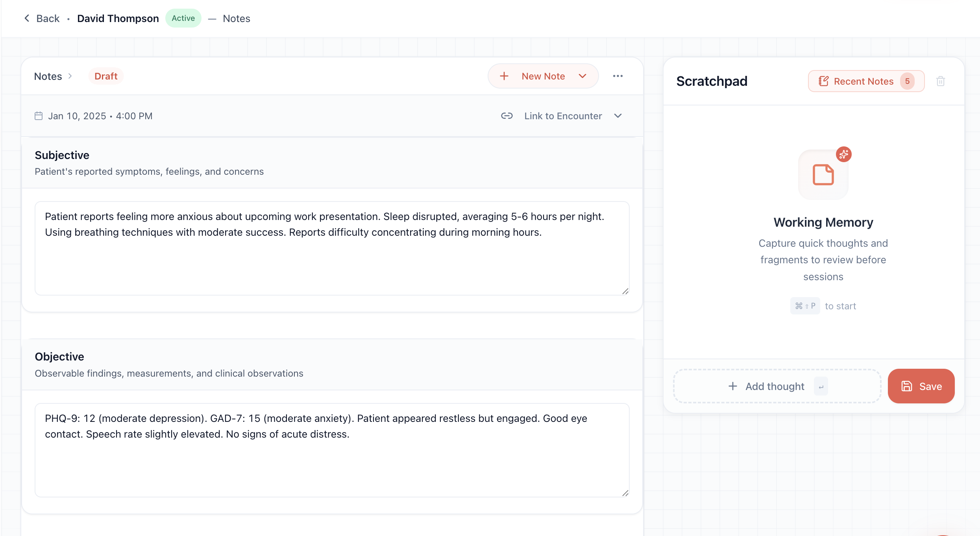Click chevron next to Notes breadcrumb
This screenshot has height=536, width=980.
point(70,76)
